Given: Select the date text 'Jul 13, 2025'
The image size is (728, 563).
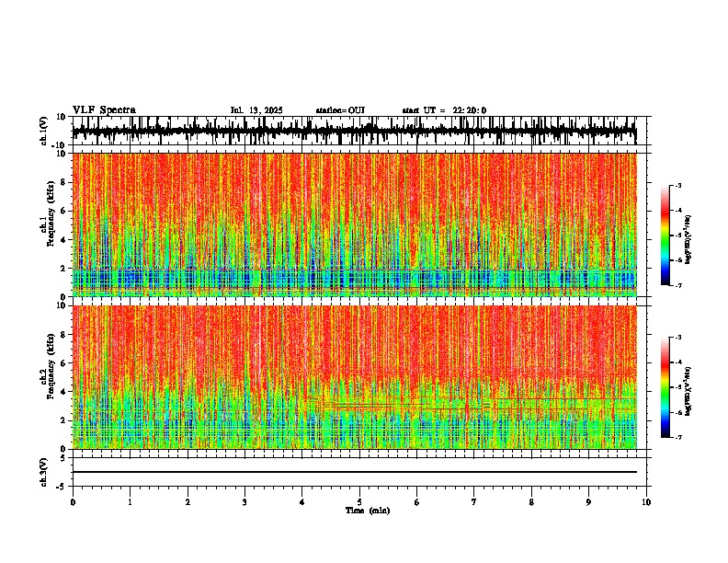Looking at the screenshot, I should tap(256, 110).
